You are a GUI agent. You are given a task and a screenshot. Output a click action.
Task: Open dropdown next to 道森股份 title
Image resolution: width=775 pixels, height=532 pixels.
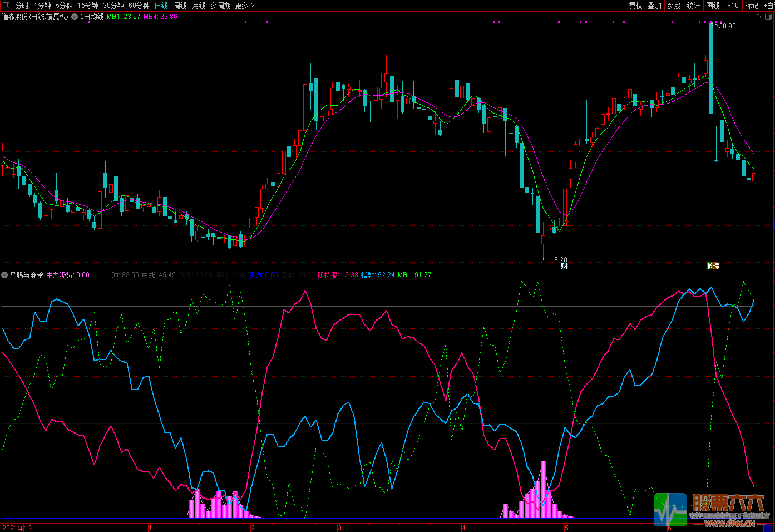(75, 17)
